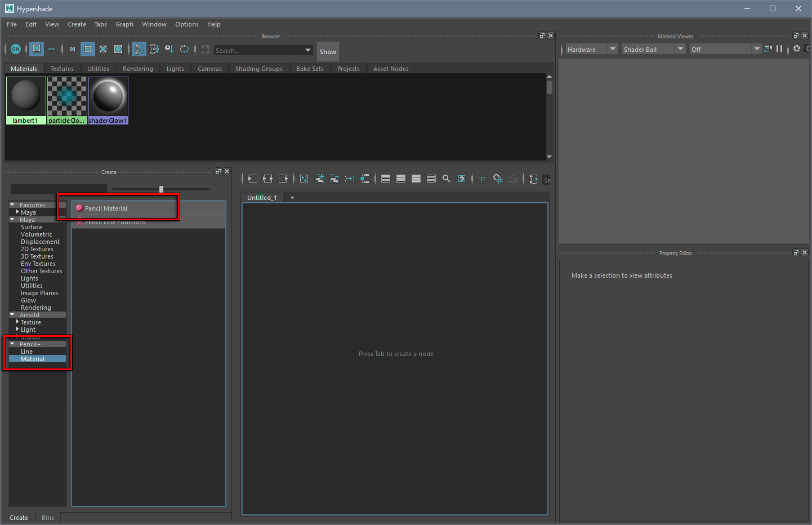
Task: Open the Shader Ball geometry dropdown
Action: [x=680, y=49]
